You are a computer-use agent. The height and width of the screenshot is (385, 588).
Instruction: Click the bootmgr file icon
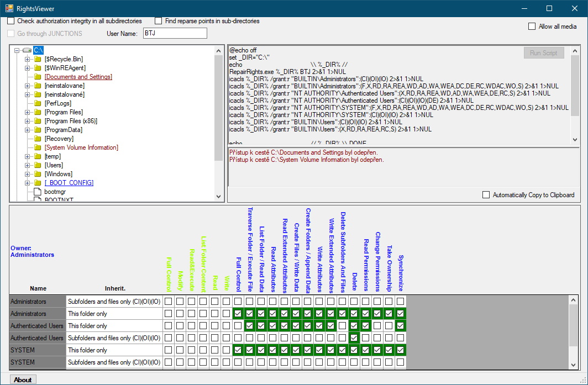(38, 192)
